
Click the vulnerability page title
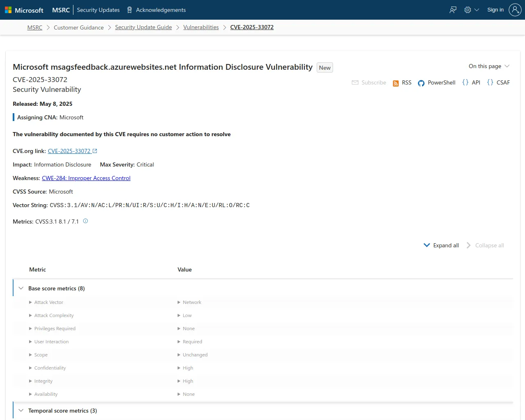coord(162,67)
